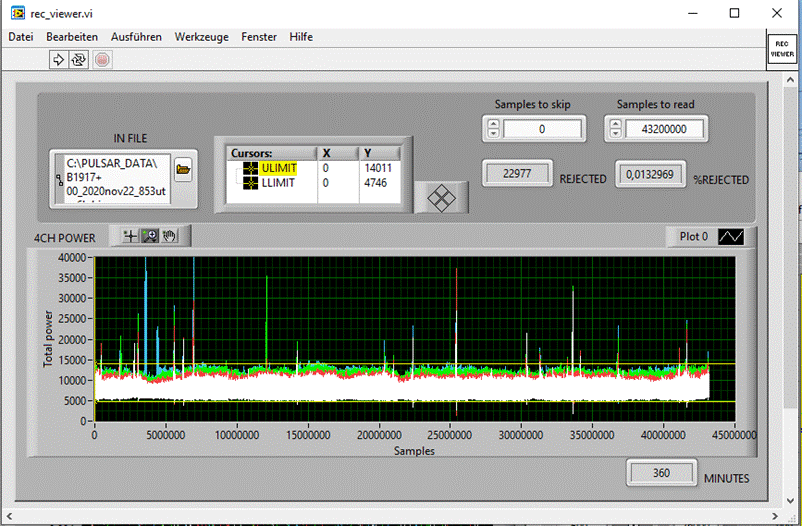Click the MINUTES indicator showing 360
The image size is (802, 526).
click(x=661, y=473)
